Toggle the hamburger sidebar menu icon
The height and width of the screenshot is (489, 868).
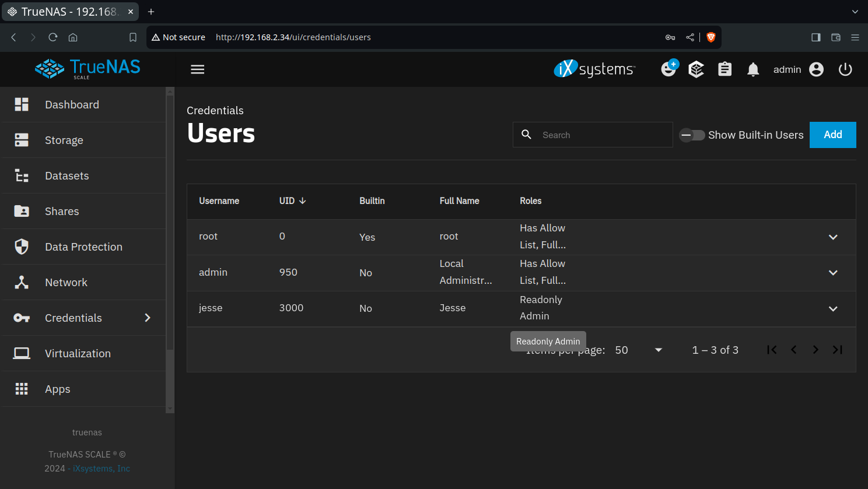pyautogui.click(x=198, y=69)
